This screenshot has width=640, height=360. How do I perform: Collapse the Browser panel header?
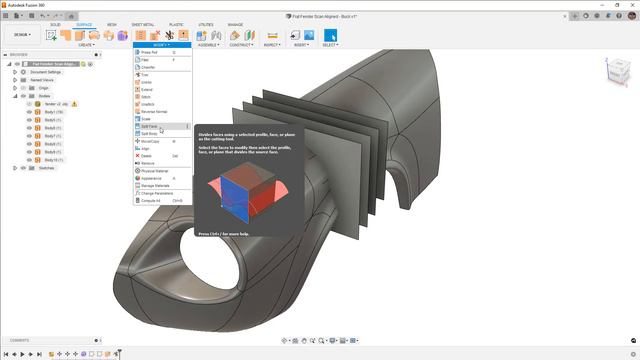pos(5,54)
